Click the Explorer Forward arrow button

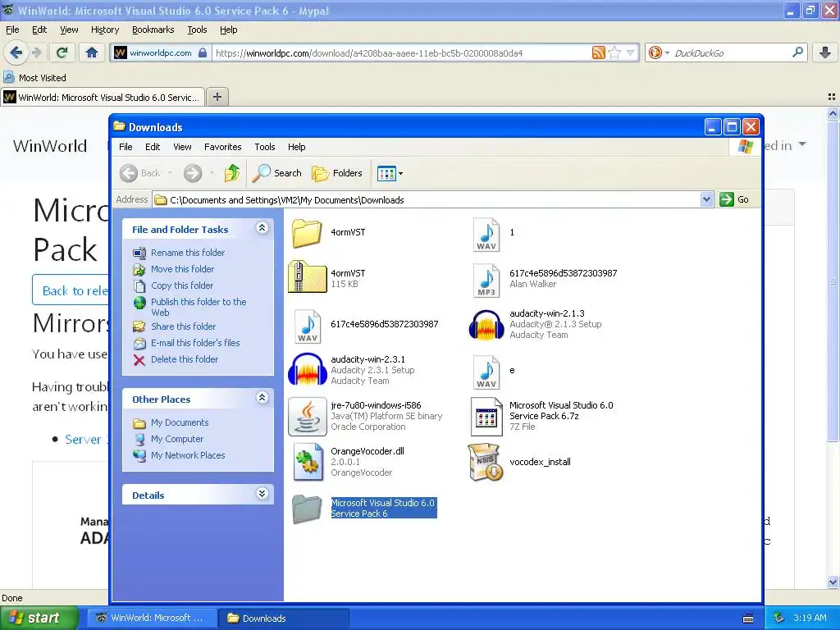pos(193,173)
